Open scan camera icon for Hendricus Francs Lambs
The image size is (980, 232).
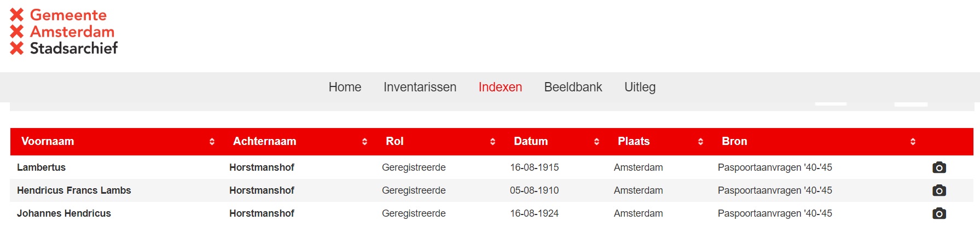pyautogui.click(x=939, y=190)
